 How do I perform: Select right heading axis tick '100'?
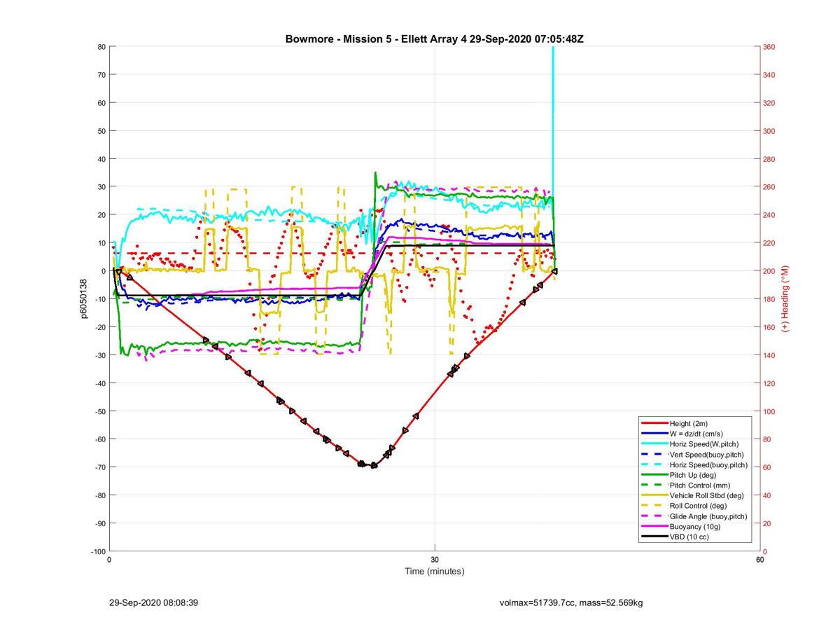click(769, 411)
